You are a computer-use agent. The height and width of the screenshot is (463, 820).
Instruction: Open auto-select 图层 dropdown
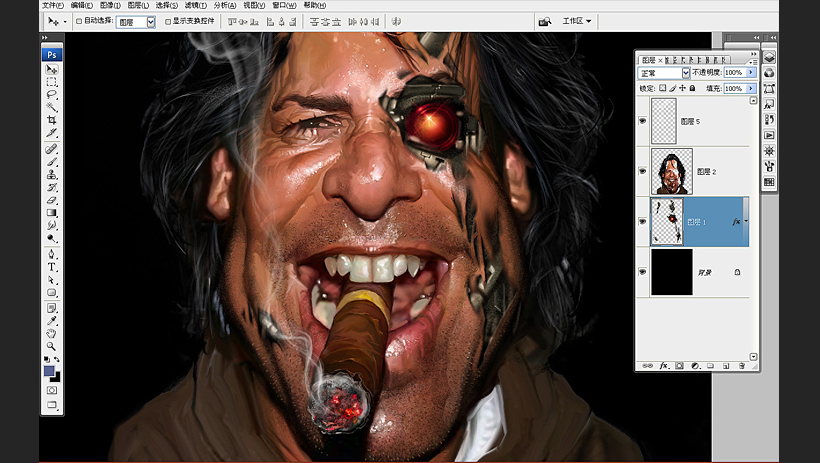(151, 21)
